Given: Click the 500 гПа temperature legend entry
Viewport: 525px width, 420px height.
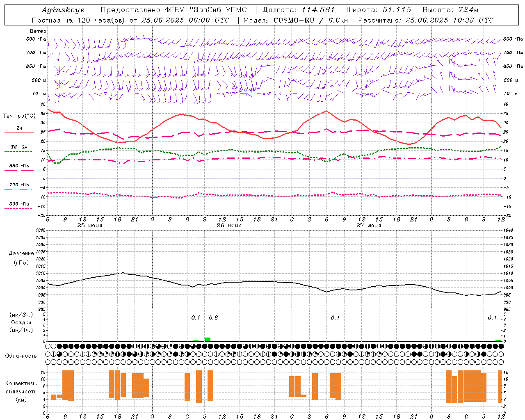Looking at the screenshot, I should tap(19, 204).
